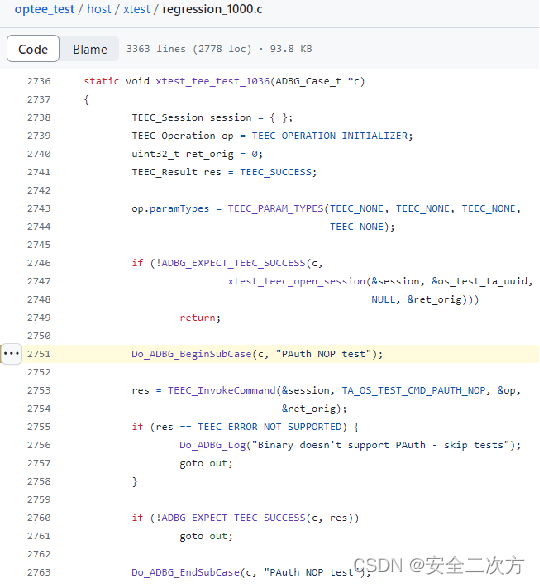Viewport: 540px width, 584px height.
Task: Click the Do_ADBG_BeginSubCase call
Action: (x=191, y=354)
